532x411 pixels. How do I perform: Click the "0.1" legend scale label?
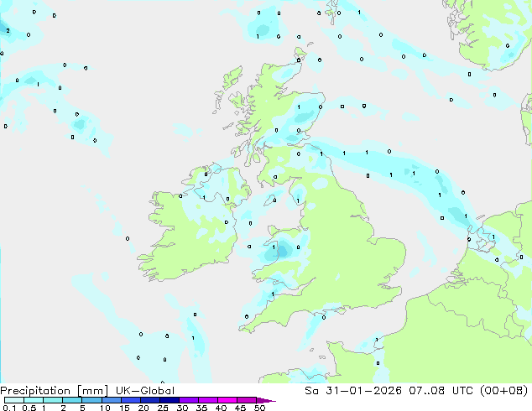pyautogui.click(x=9, y=408)
